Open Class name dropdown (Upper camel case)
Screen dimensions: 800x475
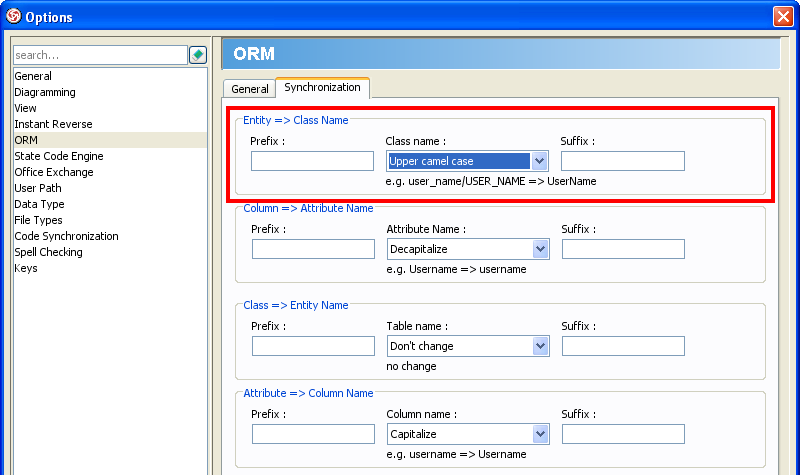coord(467,161)
